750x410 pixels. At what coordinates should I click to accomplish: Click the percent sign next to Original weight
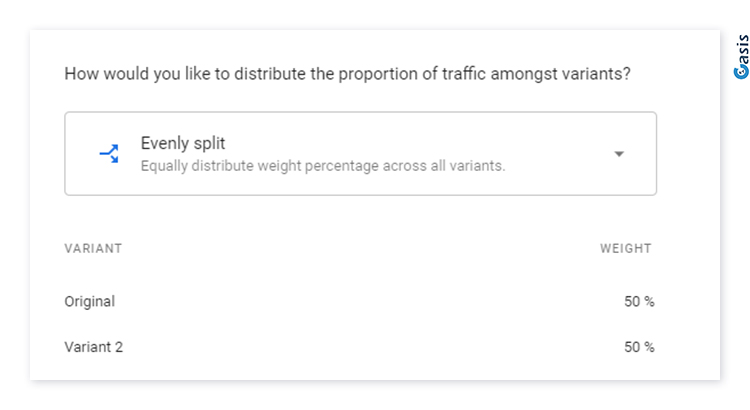tap(649, 301)
